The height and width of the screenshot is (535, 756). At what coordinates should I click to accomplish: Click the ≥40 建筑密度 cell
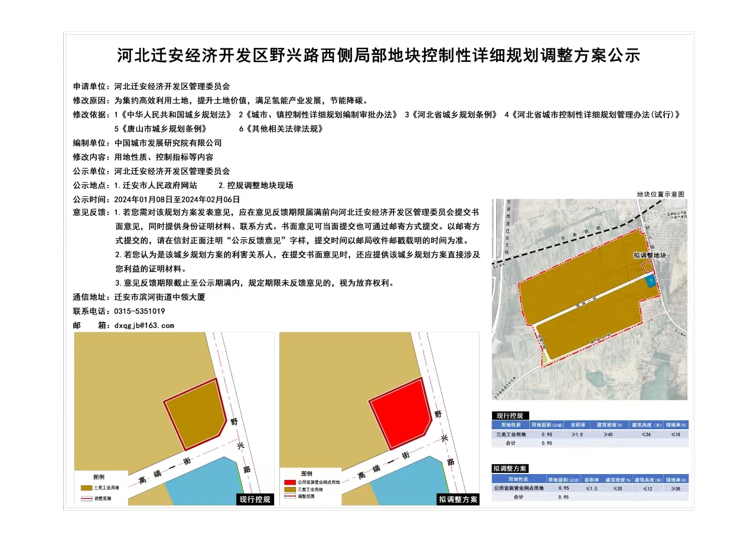(x=608, y=435)
